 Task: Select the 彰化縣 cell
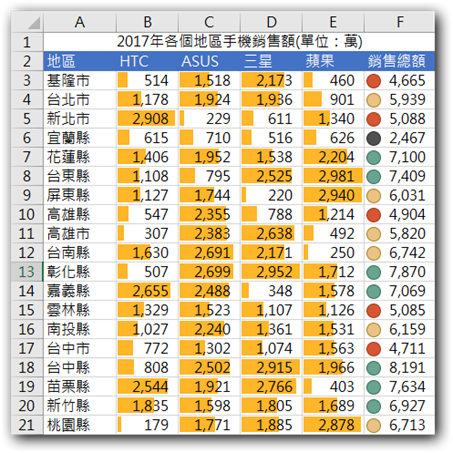[80, 272]
